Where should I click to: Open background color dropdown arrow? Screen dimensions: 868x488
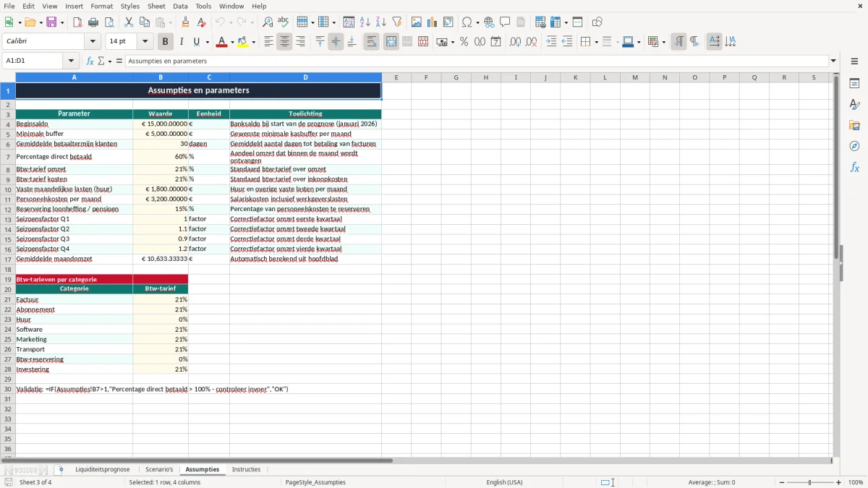(x=253, y=42)
